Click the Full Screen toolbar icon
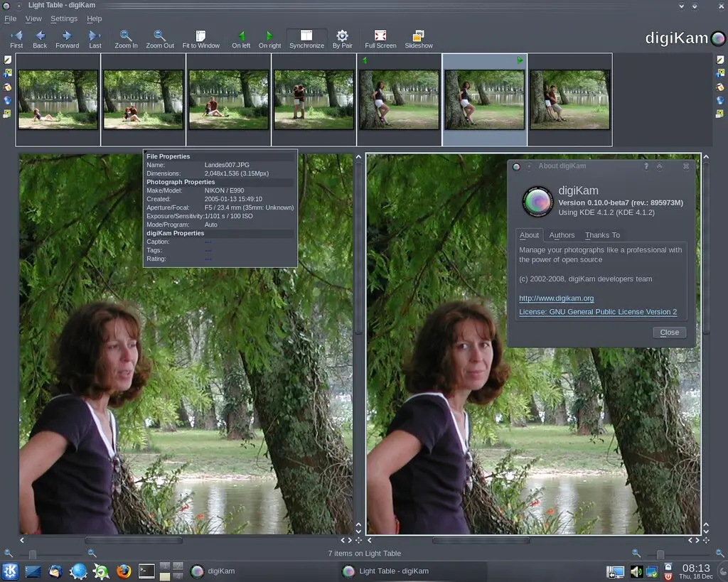This screenshot has width=728, height=582. 380,37
